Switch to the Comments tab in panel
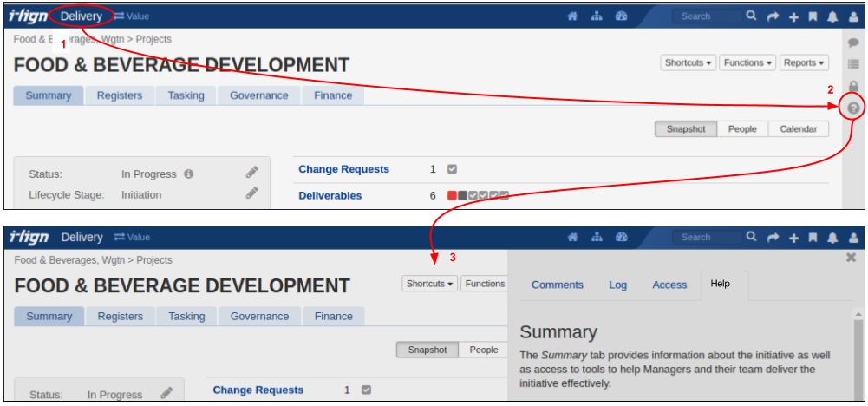This screenshot has width=868, height=406. [x=557, y=285]
